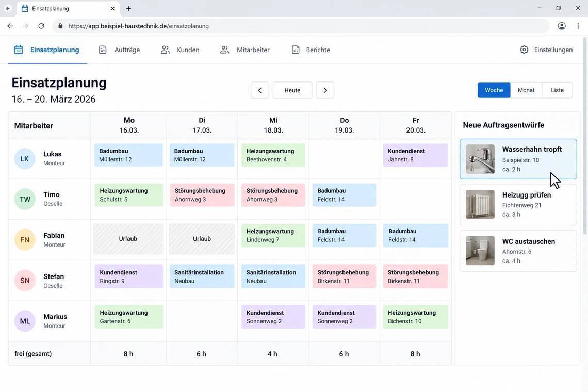The height and width of the screenshot is (392, 588).
Task: Click the faucet thumbnail for Wasserhahn tropft
Action: click(x=480, y=159)
